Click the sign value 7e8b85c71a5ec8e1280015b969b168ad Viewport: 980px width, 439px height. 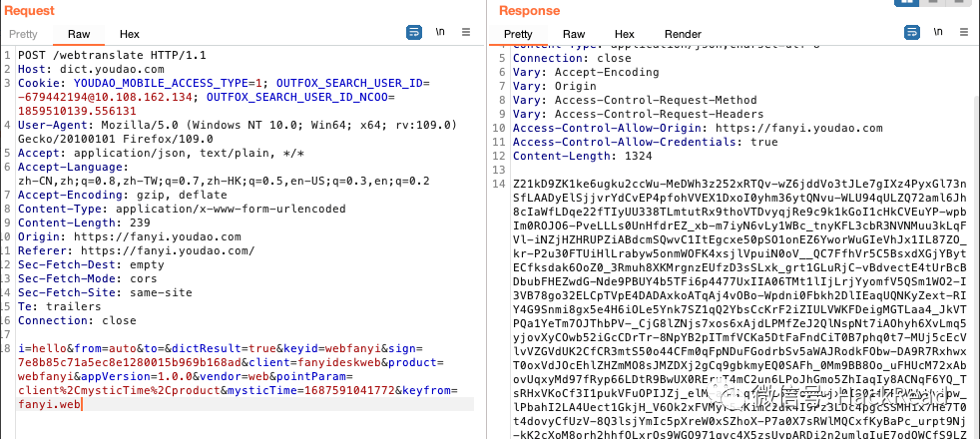click(130, 363)
